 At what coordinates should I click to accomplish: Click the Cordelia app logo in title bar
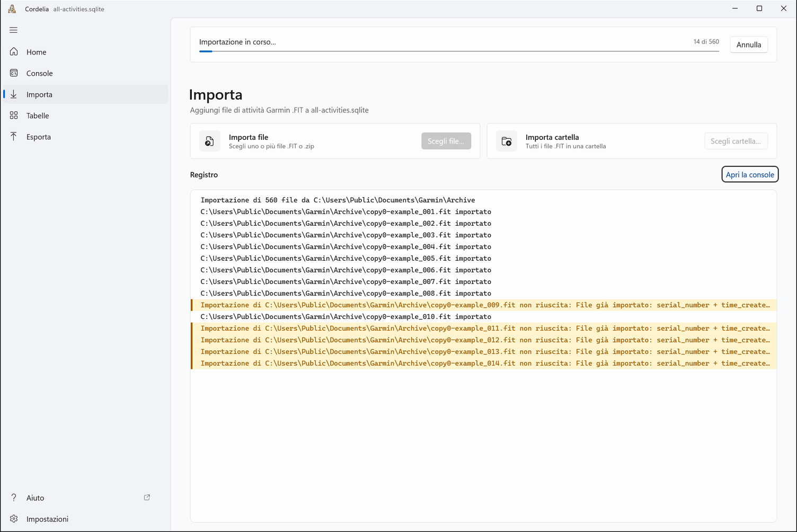pyautogui.click(x=12, y=8)
